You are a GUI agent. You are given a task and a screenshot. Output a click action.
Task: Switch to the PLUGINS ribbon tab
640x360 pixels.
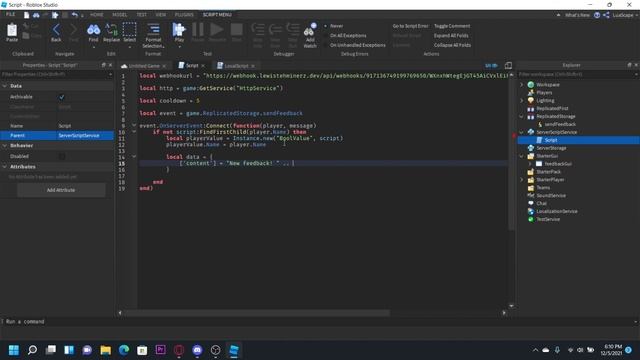184,15
